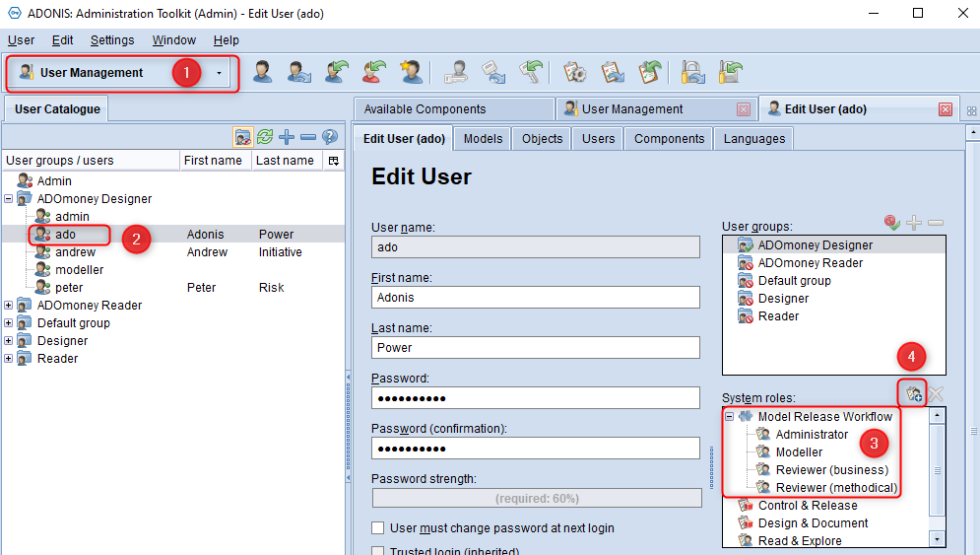This screenshot has width=980, height=555.
Task: Click the System roles scrollbar thumb
Action: (937, 470)
